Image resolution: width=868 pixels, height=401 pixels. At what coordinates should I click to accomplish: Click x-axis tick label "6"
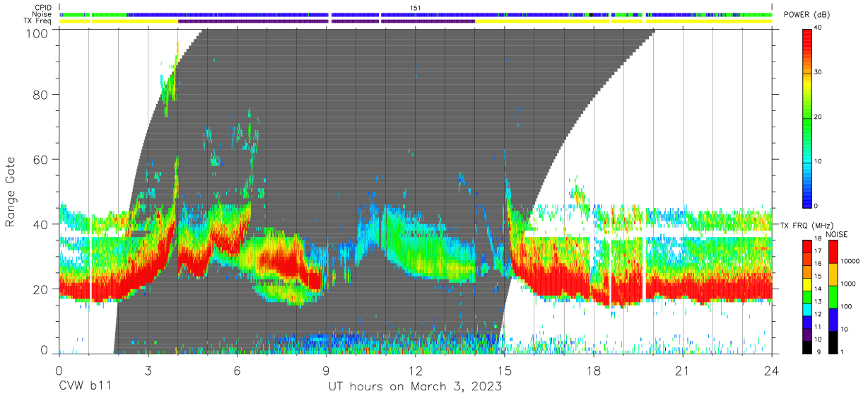point(237,371)
